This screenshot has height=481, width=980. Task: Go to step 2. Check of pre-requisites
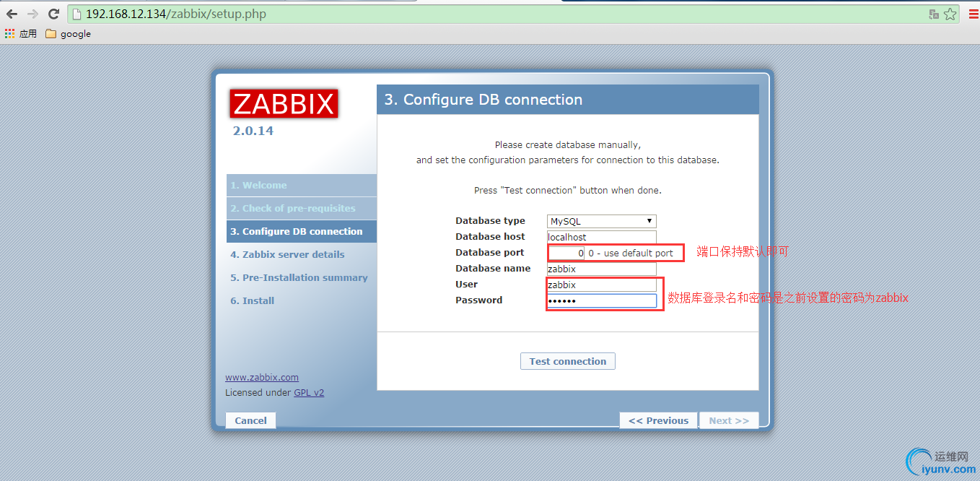(302, 209)
